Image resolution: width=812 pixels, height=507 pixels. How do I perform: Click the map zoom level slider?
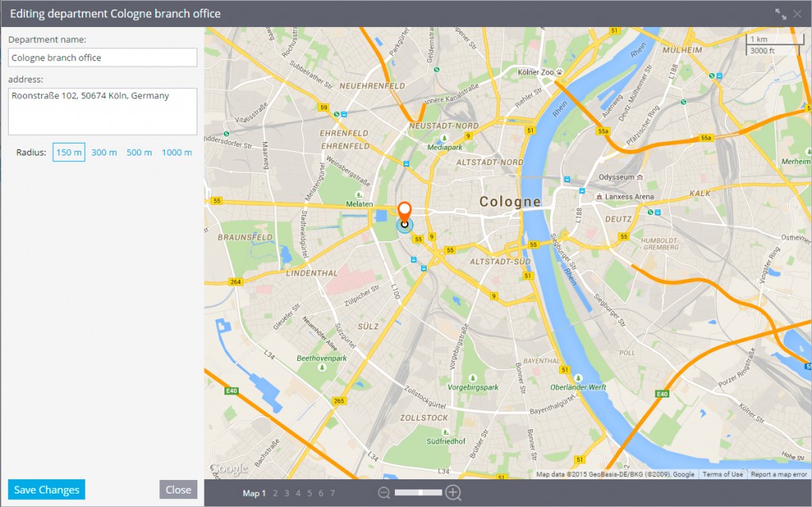pos(419,493)
